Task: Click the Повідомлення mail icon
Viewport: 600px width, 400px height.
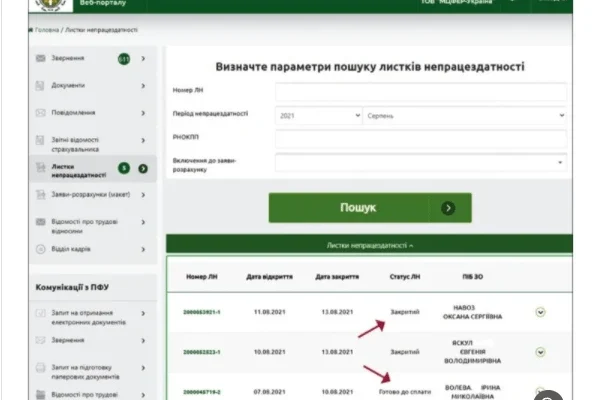Action: coord(40,113)
